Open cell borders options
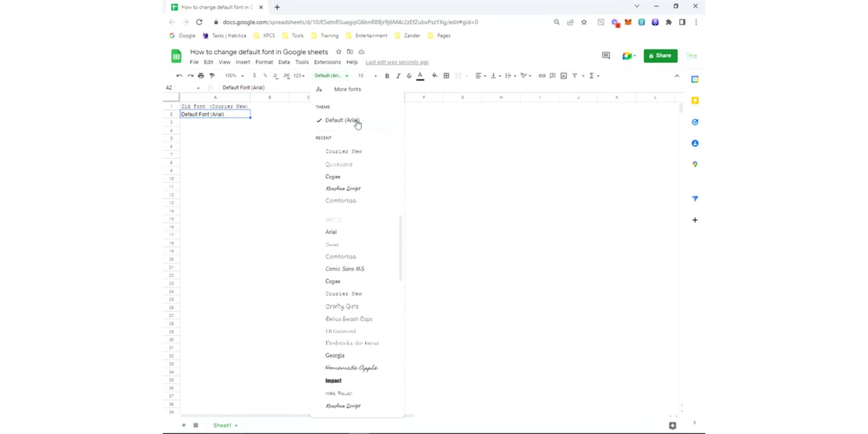This screenshot has height=434, width=868. [446, 76]
